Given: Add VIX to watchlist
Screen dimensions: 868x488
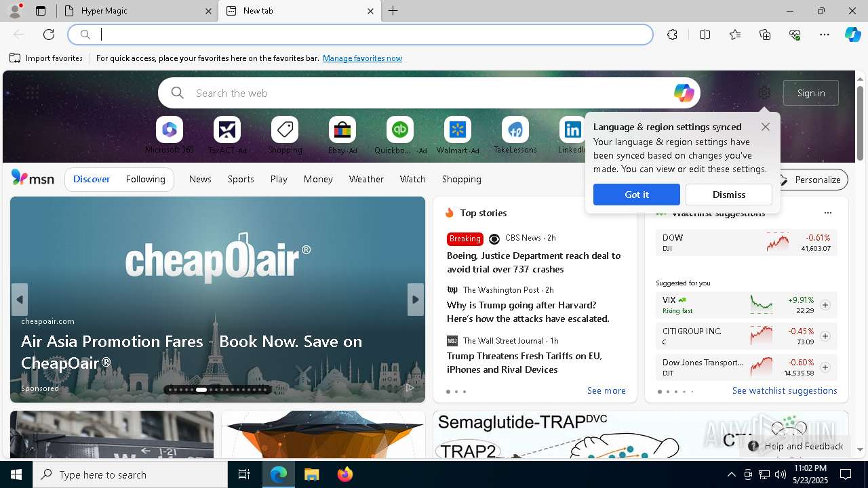Looking at the screenshot, I should (825, 305).
